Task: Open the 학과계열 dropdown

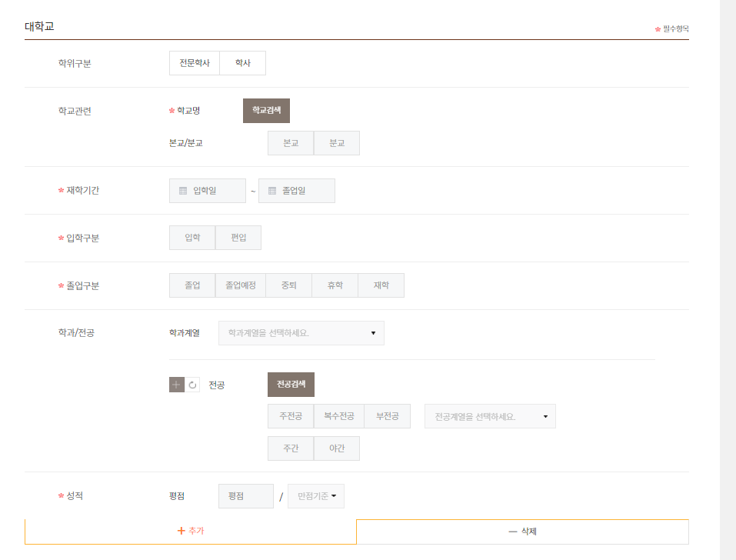Action: 301,333
